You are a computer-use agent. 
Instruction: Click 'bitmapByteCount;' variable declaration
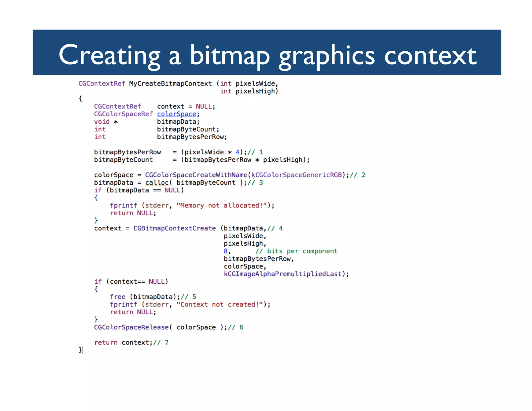pos(188,129)
